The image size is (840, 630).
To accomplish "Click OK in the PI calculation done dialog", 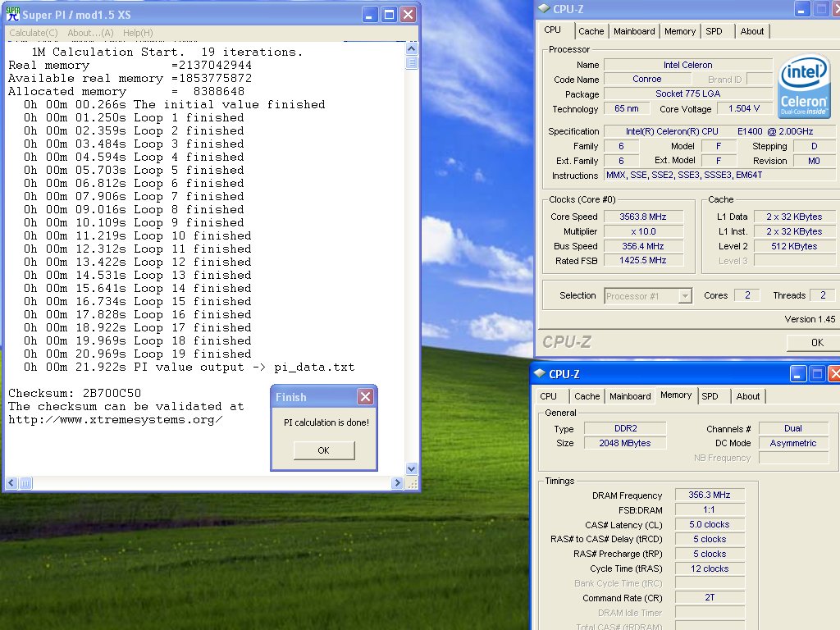I will tap(323, 450).
